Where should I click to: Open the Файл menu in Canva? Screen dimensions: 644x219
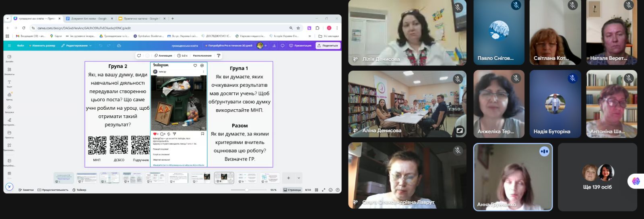pyautogui.click(x=21, y=45)
